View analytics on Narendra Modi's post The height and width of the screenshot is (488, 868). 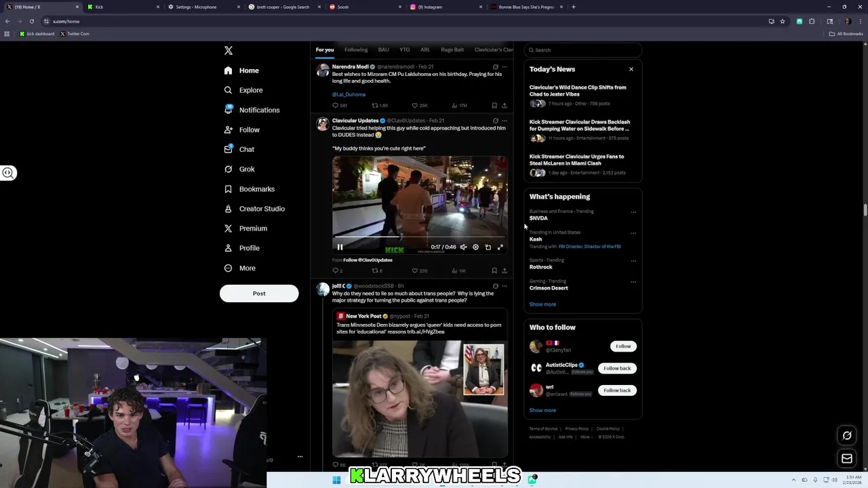point(459,106)
